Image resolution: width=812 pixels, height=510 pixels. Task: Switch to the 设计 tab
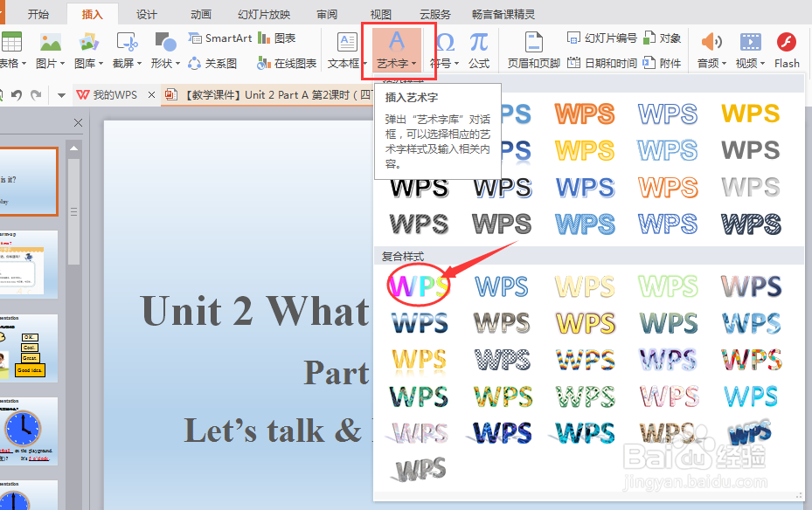pos(147,14)
